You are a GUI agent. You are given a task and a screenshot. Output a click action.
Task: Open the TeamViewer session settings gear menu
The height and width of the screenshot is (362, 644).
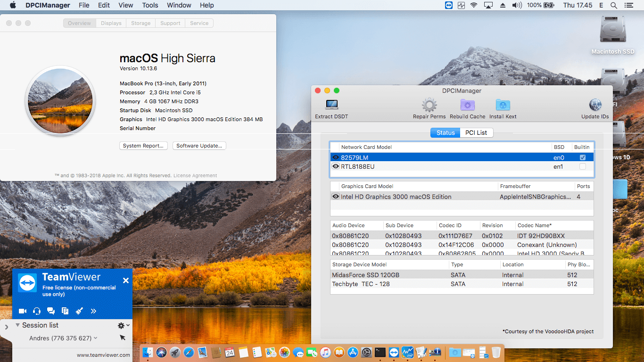tap(121, 325)
